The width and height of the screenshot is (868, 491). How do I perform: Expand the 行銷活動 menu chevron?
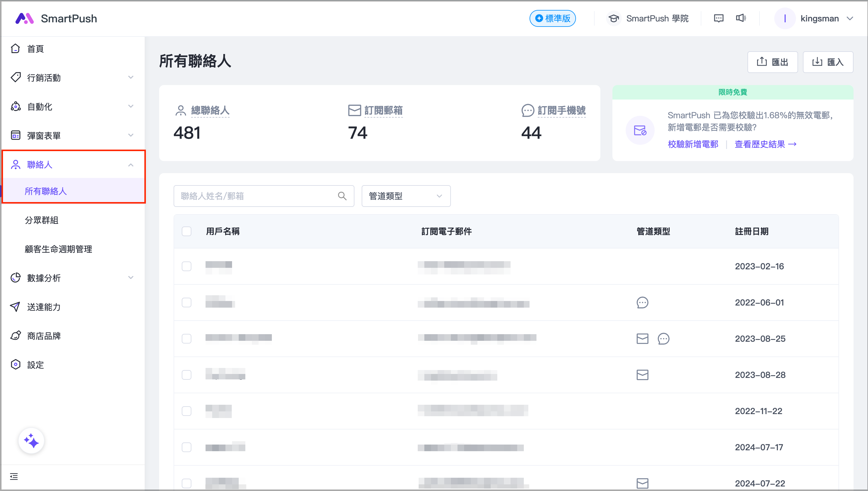(x=131, y=78)
